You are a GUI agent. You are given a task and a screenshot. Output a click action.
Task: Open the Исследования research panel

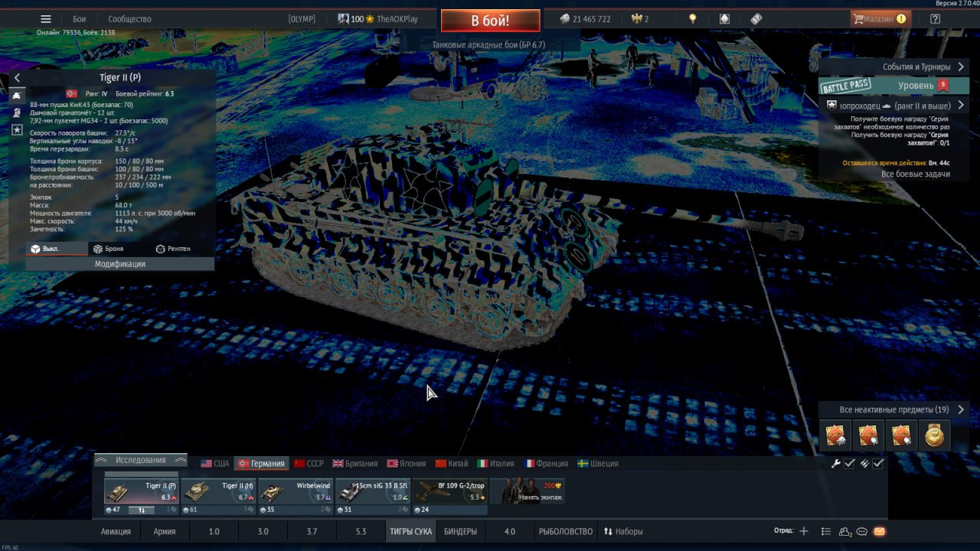(x=141, y=460)
